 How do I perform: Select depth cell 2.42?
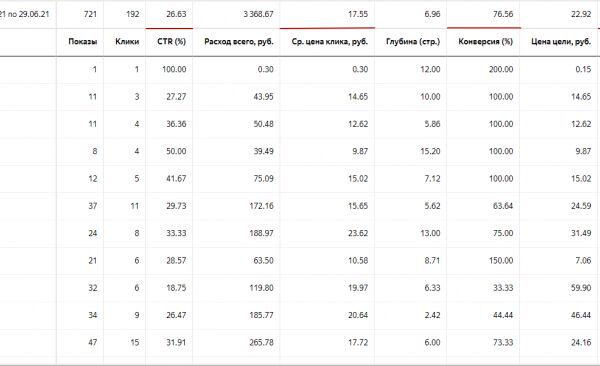[x=432, y=315]
